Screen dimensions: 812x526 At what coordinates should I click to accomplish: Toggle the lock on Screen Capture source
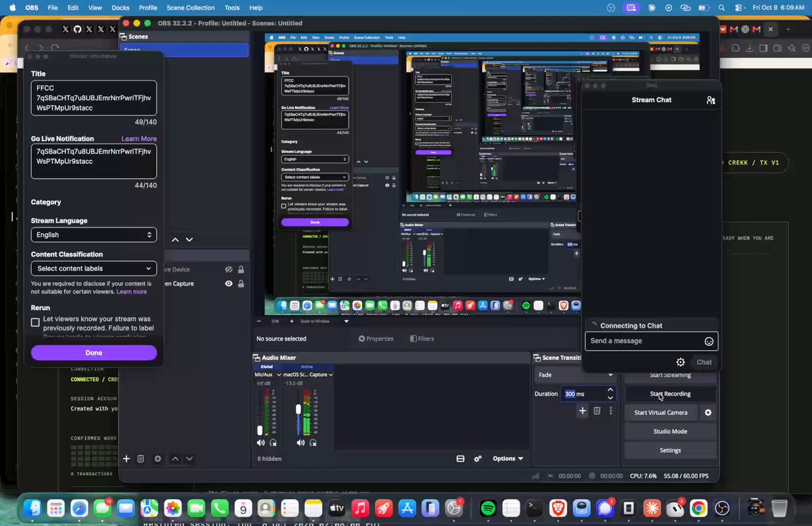[x=241, y=284]
